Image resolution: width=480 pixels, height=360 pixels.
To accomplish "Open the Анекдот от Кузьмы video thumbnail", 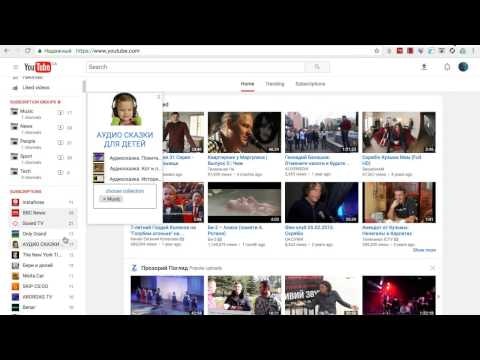I will click(399, 202).
